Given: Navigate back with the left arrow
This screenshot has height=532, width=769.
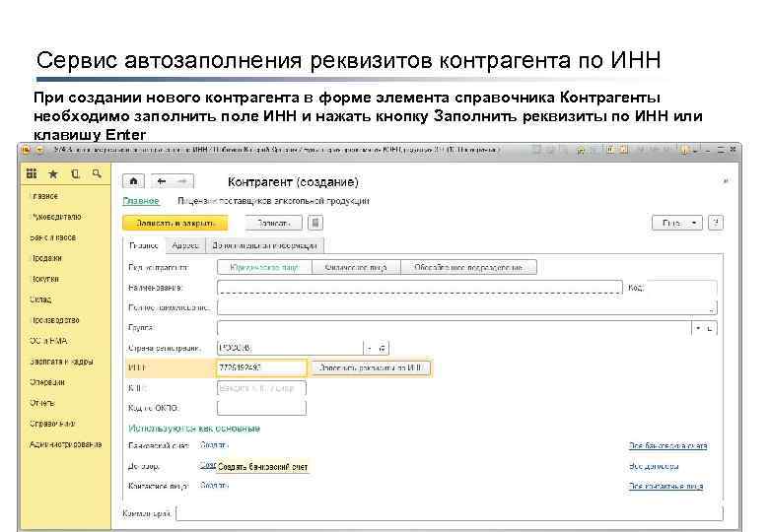Looking at the screenshot, I should [162, 181].
